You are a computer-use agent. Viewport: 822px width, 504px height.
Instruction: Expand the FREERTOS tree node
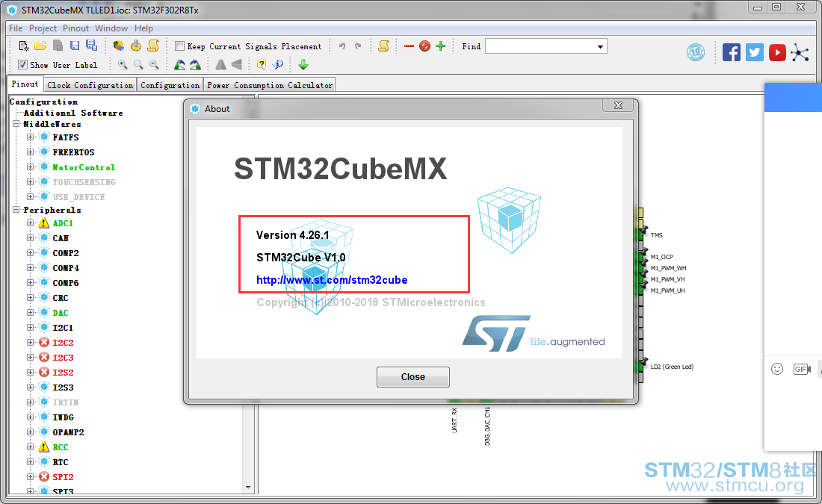(31, 152)
